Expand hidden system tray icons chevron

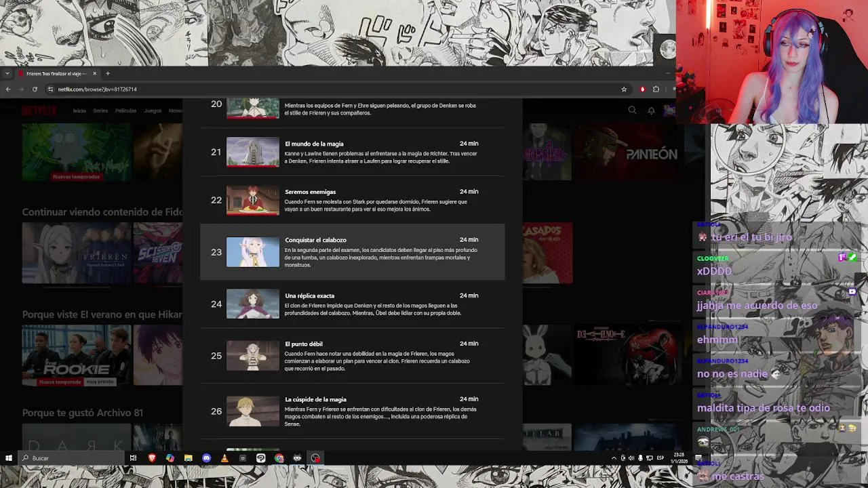(614, 458)
